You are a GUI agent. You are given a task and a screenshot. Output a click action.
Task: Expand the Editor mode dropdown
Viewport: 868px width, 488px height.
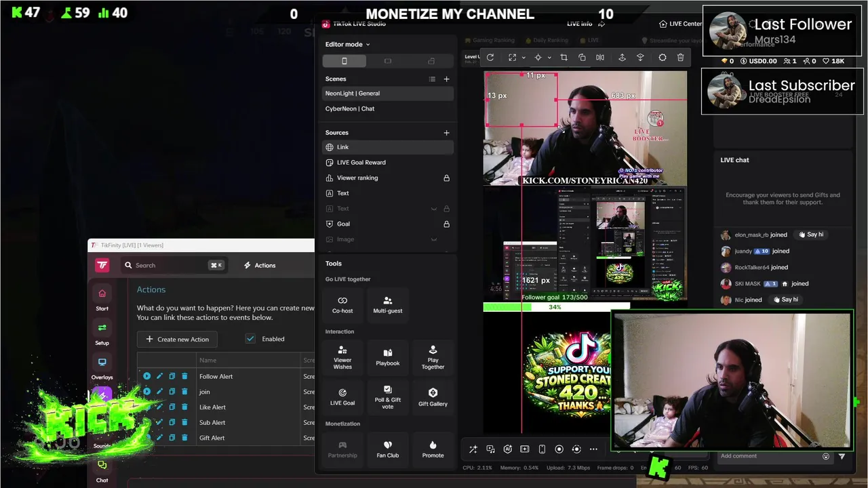368,45
